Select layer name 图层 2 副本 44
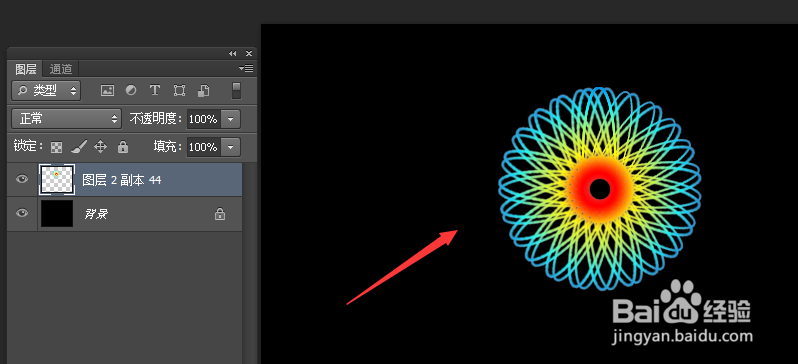The image size is (798, 364). [122, 180]
